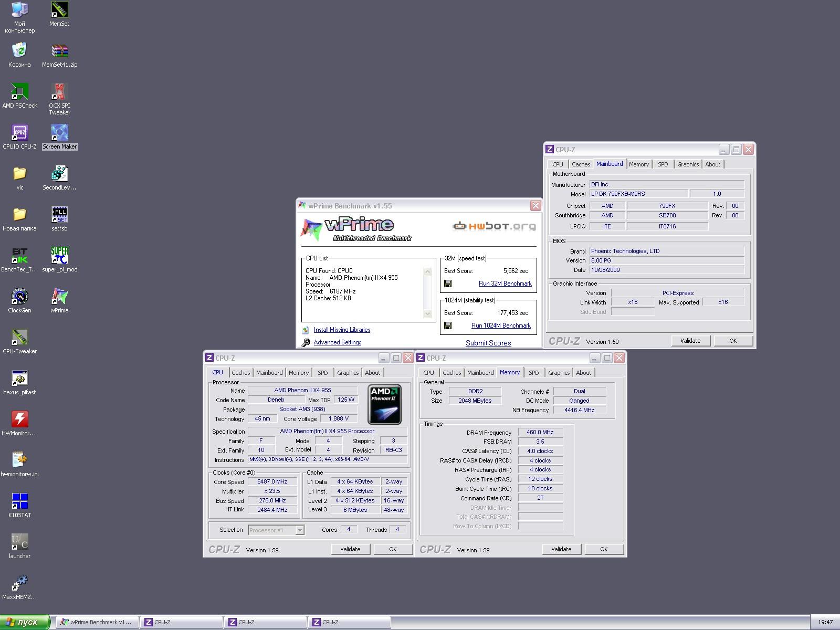Click Validate in Mainboard CPU-Z window
This screenshot has width=840, height=630.
[x=690, y=341]
